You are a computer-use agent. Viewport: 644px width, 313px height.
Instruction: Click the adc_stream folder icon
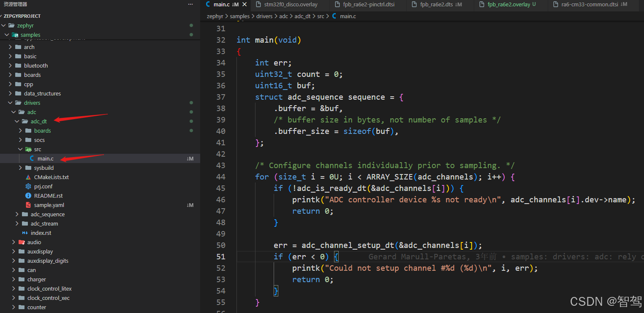tap(25, 224)
